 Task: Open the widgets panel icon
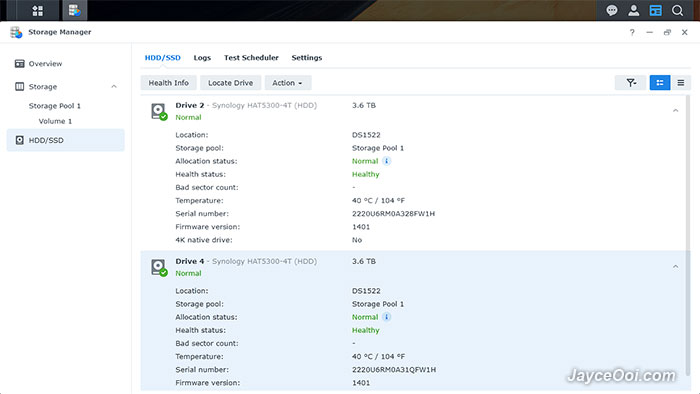click(655, 10)
